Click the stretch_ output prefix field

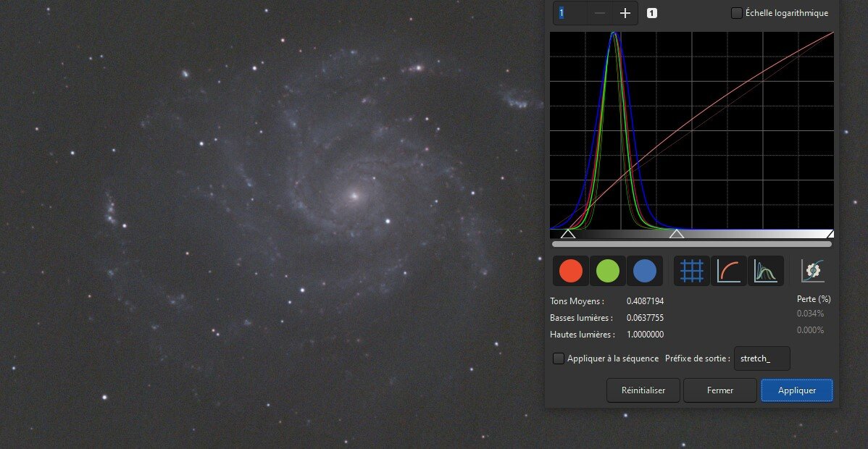pyautogui.click(x=761, y=358)
